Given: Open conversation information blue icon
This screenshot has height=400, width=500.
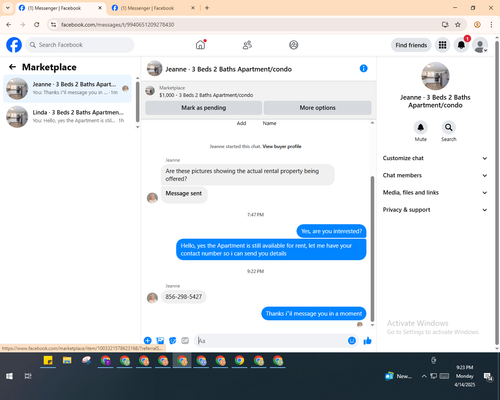Looking at the screenshot, I should tap(363, 68).
